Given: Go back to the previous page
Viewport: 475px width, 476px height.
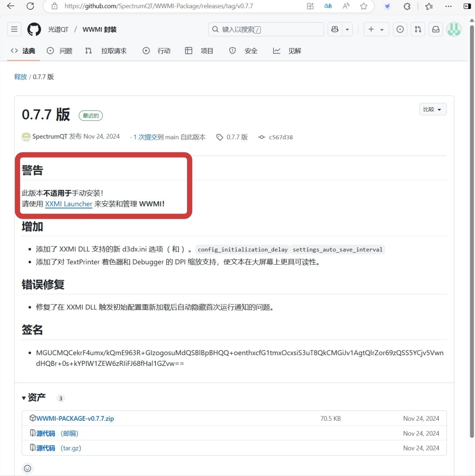Looking at the screenshot, I should point(11,6).
